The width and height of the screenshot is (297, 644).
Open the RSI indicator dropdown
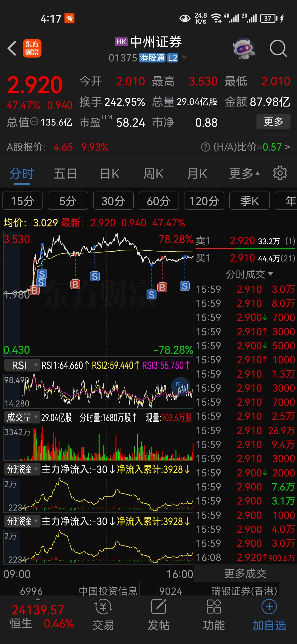(22, 365)
